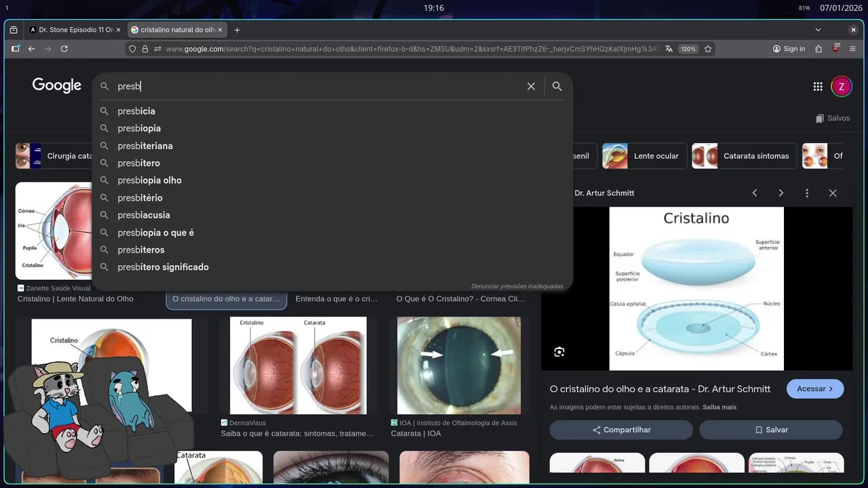The image size is (868, 488).
Task: Click the translate page icon
Action: [x=669, y=49]
